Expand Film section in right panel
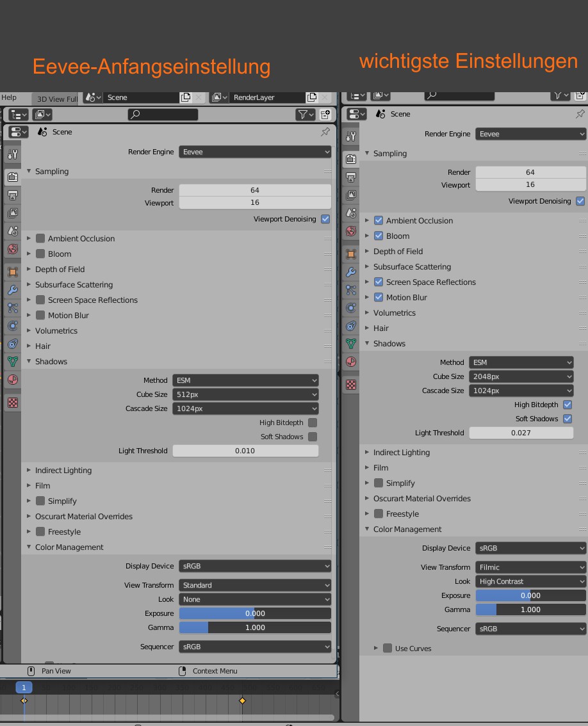This screenshot has height=726, width=588. click(x=380, y=467)
